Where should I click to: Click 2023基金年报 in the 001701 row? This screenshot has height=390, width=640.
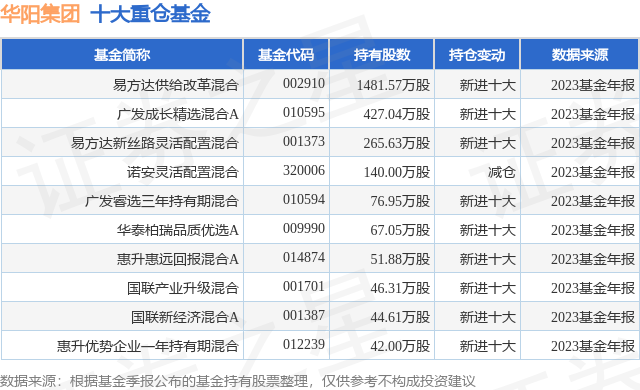click(x=593, y=288)
